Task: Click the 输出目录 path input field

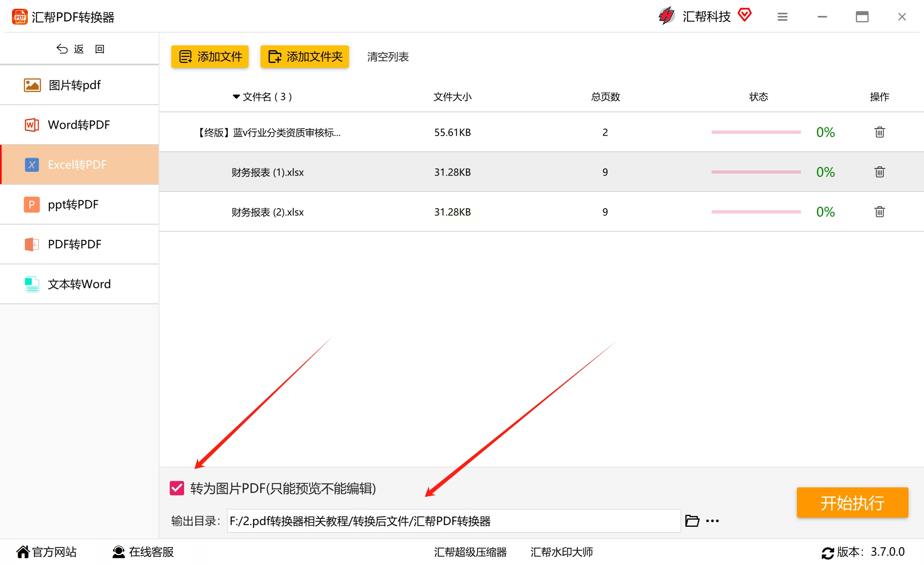Action: 453,521
